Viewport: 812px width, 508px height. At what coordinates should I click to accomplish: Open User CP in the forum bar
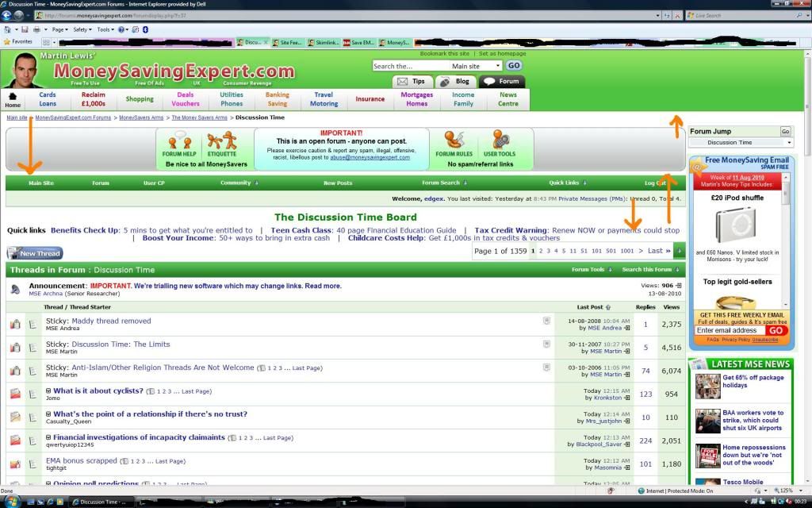154,183
